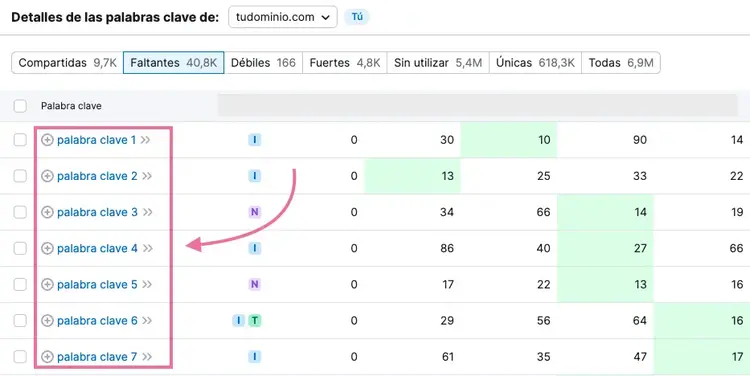This screenshot has width=750, height=376.
Task: Click intent badge I for palabra clave 4
Action: coord(254,248)
